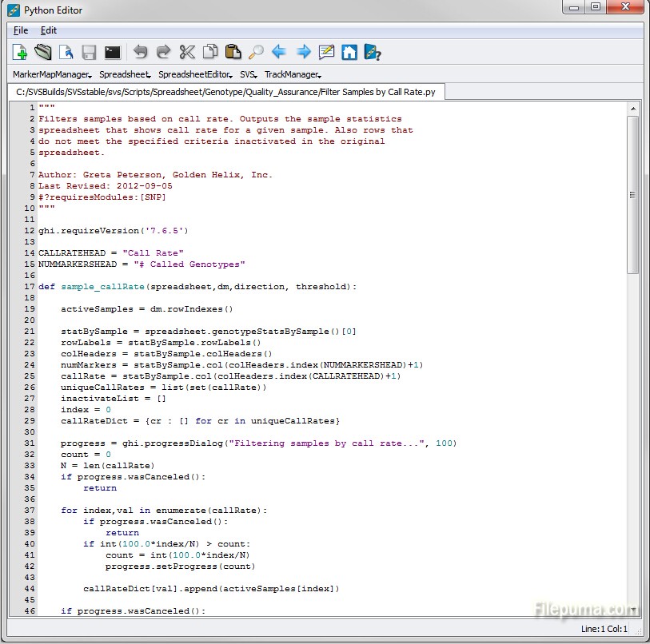The height and width of the screenshot is (644, 650).
Task: Click the Redo arrow icon
Action: pos(163,53)
